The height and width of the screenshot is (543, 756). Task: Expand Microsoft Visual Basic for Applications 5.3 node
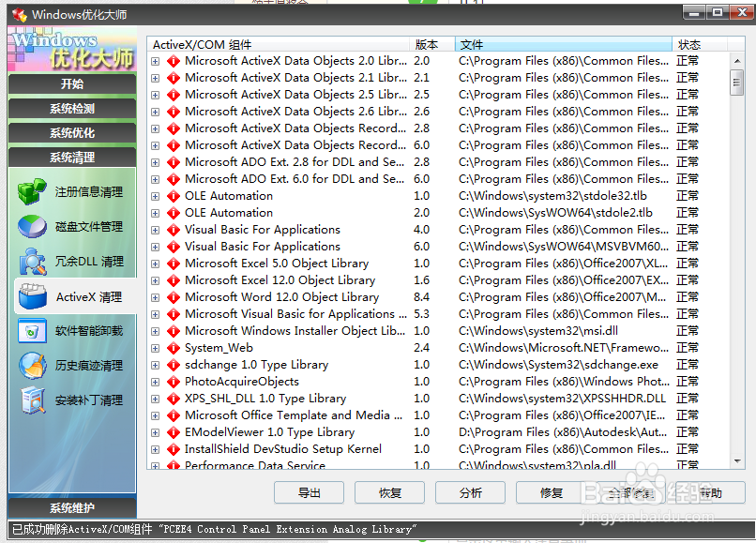coord(156,314)
